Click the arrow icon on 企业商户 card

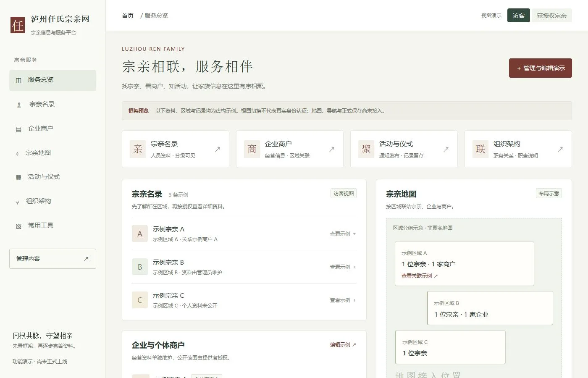click(x=332, y=149)
